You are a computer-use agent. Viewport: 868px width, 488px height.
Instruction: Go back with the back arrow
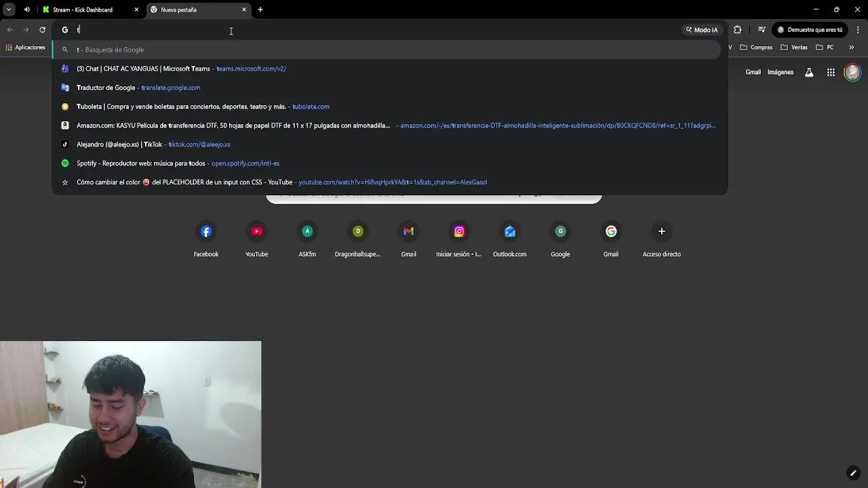tap(9, 30)
